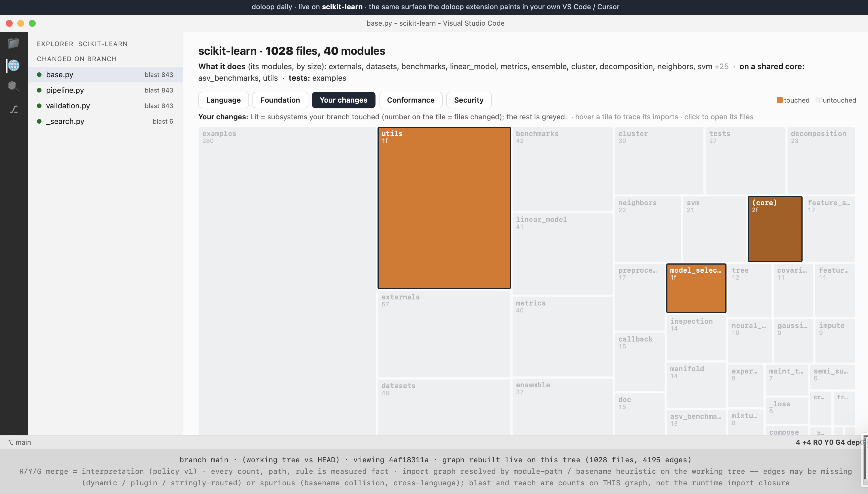Click the utils treemap tile
Screen dimensions: 868x494
pos(444,208)
